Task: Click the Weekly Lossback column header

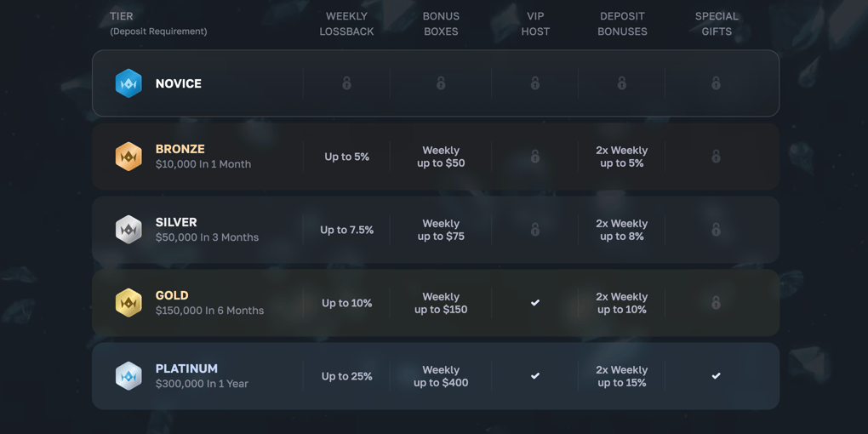Action: coord(346,24)
